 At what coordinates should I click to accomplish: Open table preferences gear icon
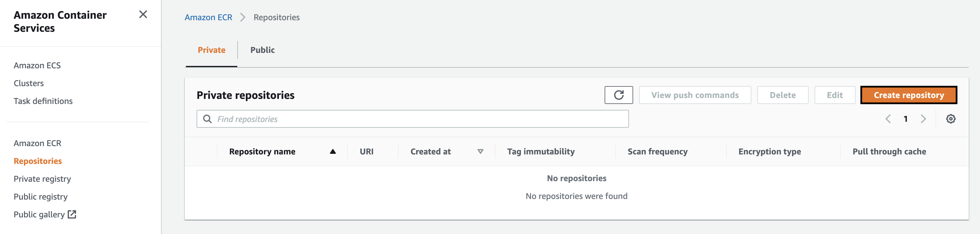point(951,119)
